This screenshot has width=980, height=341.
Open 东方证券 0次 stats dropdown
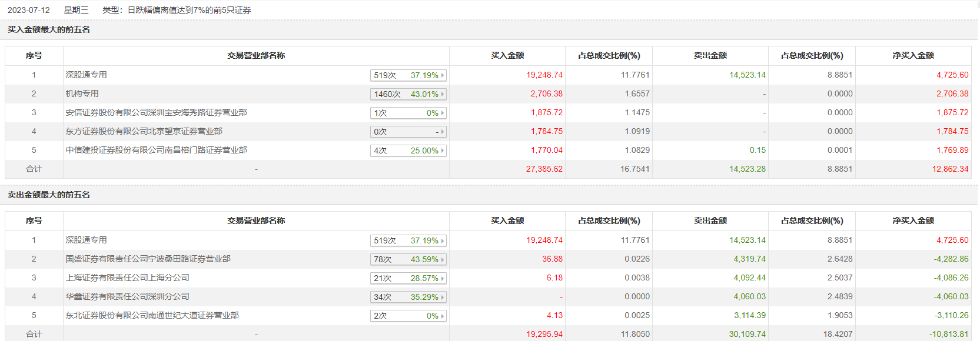408,132
